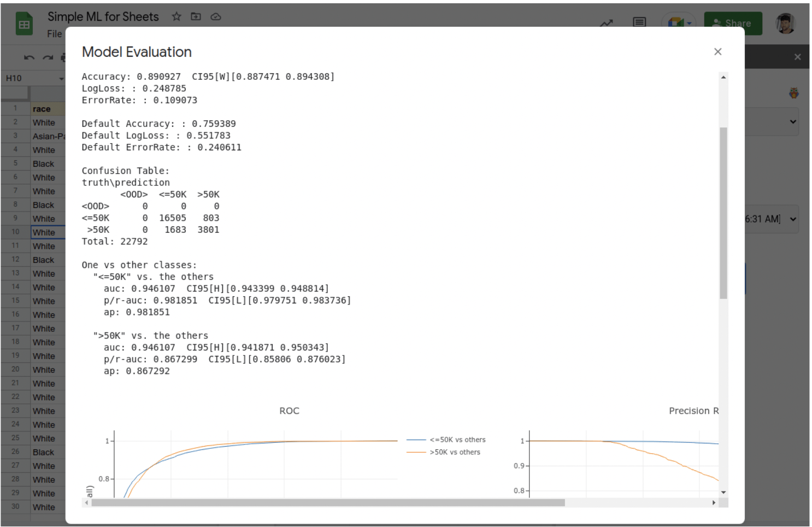Image resolution: width=812 pixels, height=527 pixels.
Task: Expand the dropdown showing 6:31 AM
Action: [x=792, y=219]
